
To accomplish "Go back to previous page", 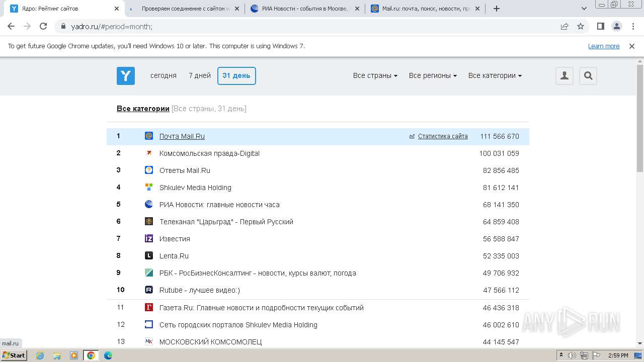I will [11, 26].
